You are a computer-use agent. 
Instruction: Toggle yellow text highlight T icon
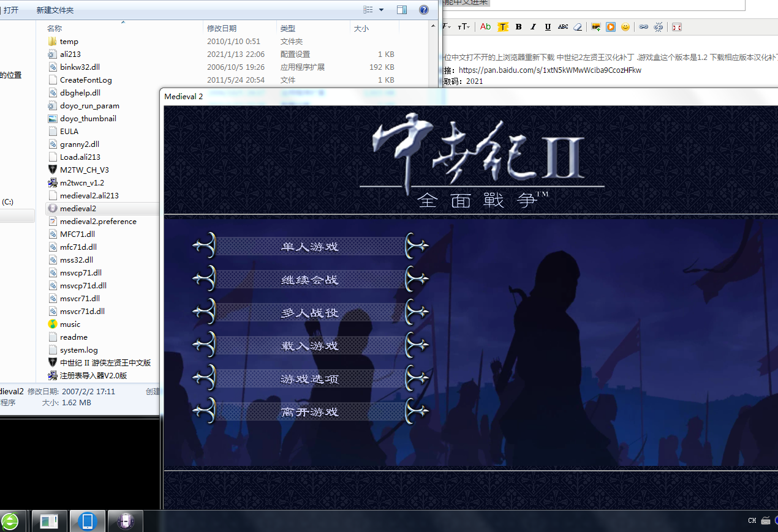503,27
